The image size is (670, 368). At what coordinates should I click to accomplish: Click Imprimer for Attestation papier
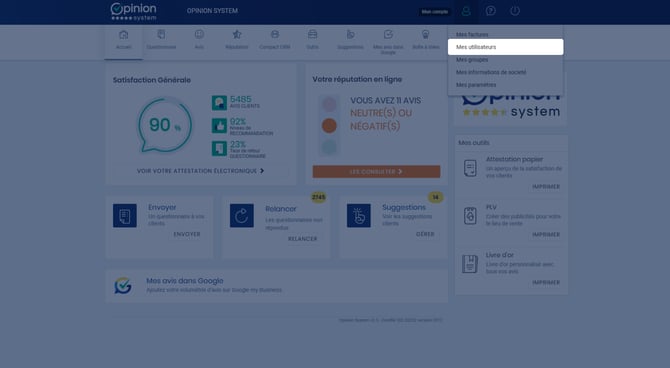tap(546, 187)
